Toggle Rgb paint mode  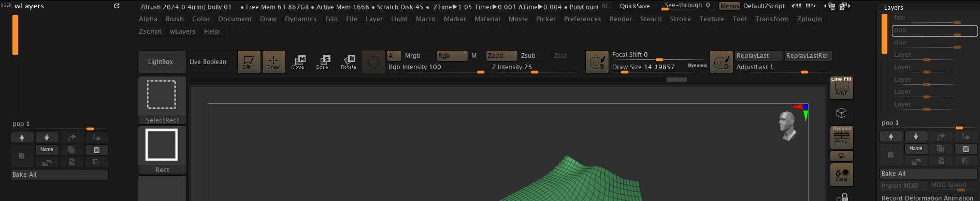pos(452,56)
